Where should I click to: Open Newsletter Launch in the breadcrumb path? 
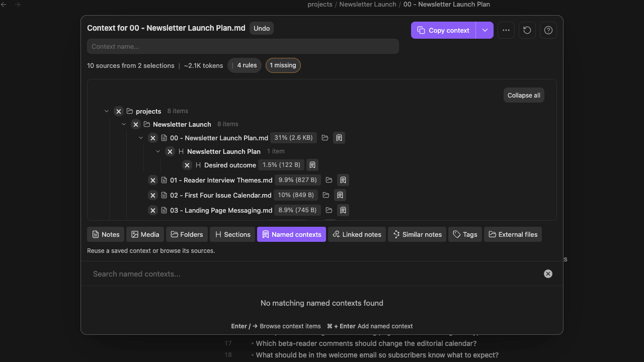[x=368, y=5]
